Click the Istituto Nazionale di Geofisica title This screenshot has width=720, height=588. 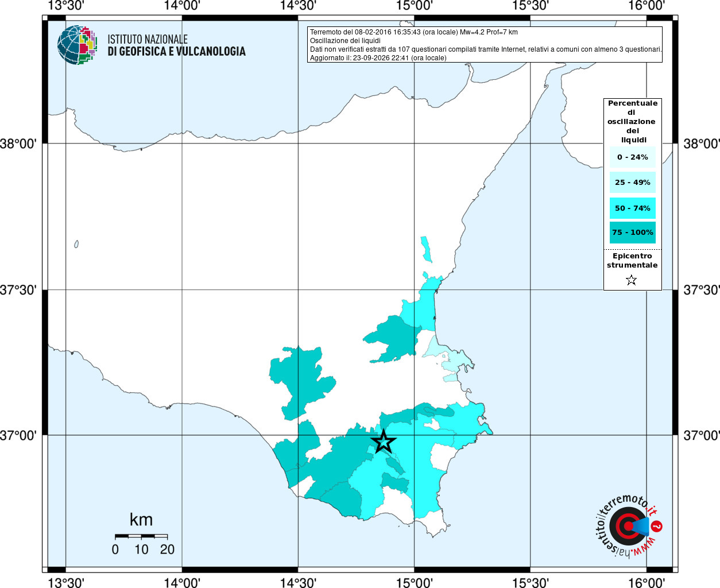[x=176, y=45]
